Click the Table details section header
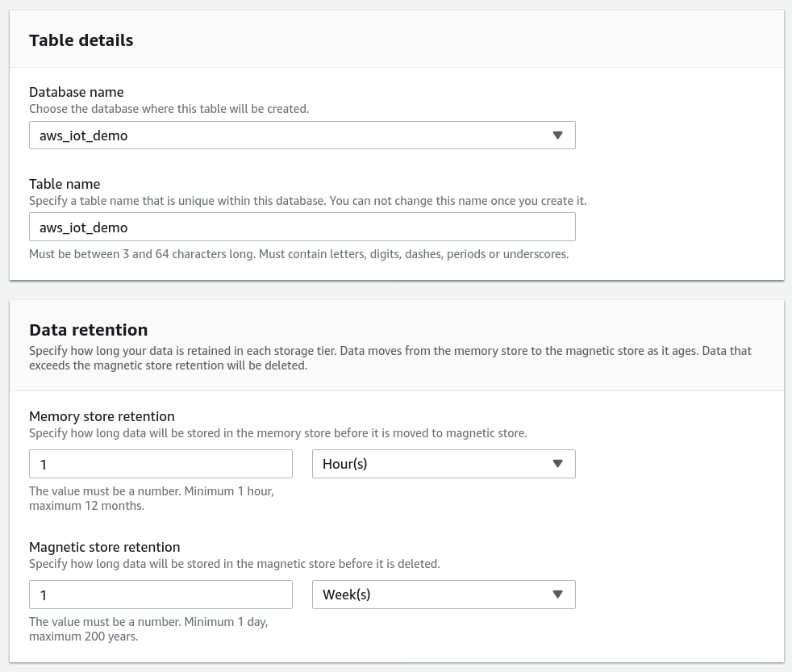The width and height of the screenshot is (792, 672). point(81,40)
